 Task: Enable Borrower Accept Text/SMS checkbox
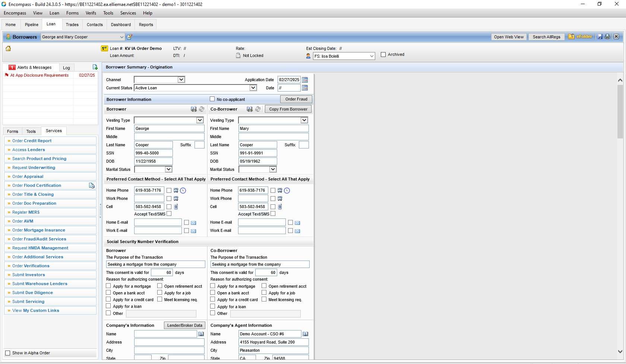(169, 214)
